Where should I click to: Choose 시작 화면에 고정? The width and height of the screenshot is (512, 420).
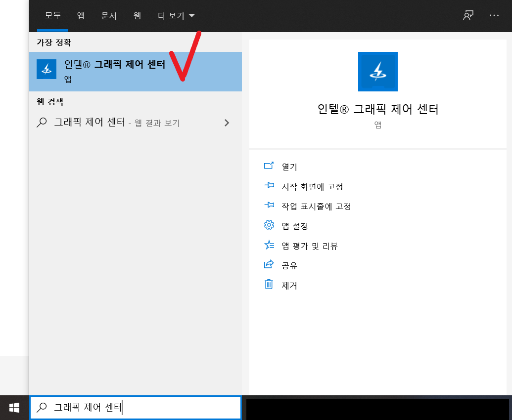tap(312, 186)
